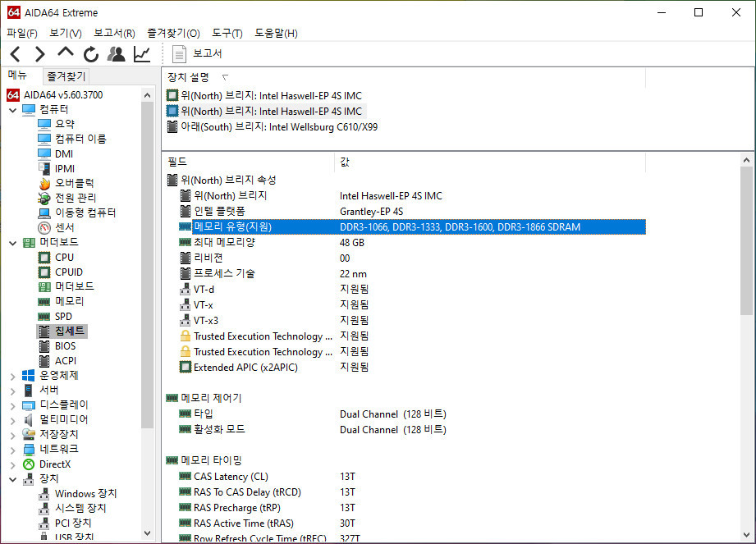
Task: Go back with the left arrow toolbar icon
Action: pyautogui.click(x=16, y=54)
